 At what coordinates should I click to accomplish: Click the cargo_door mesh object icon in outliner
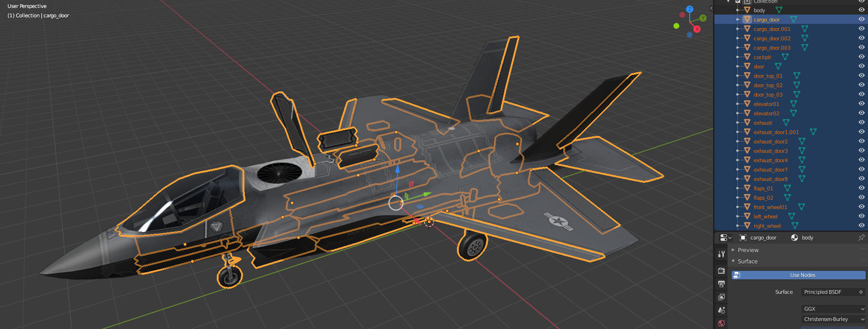click(747, 19)
